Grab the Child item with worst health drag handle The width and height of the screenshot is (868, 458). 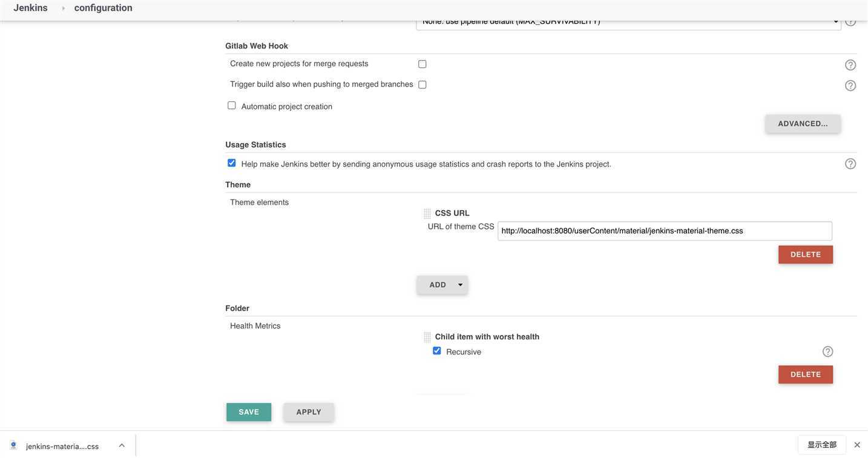tap(427, 337)
